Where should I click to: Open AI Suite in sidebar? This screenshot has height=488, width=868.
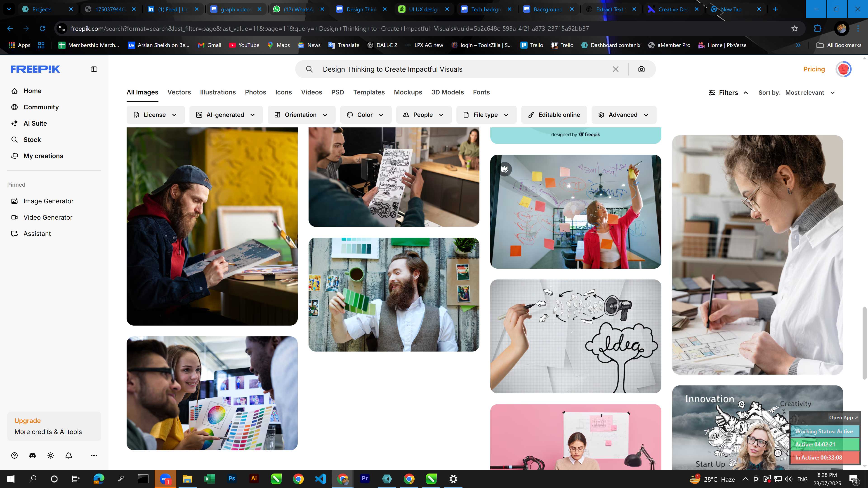point(35,123)
